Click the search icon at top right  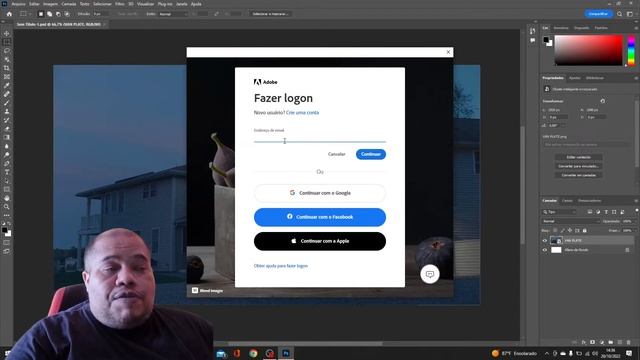pos(620,14)
